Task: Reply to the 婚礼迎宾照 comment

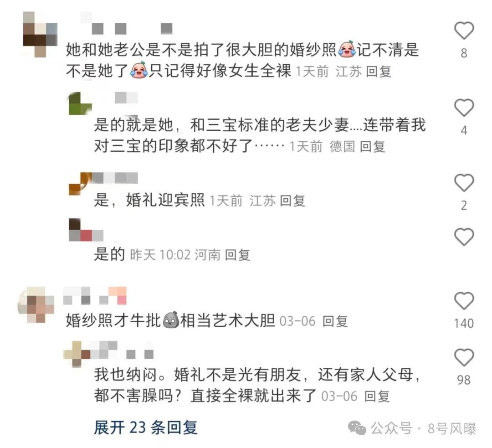Action: [x=292, y=201]
